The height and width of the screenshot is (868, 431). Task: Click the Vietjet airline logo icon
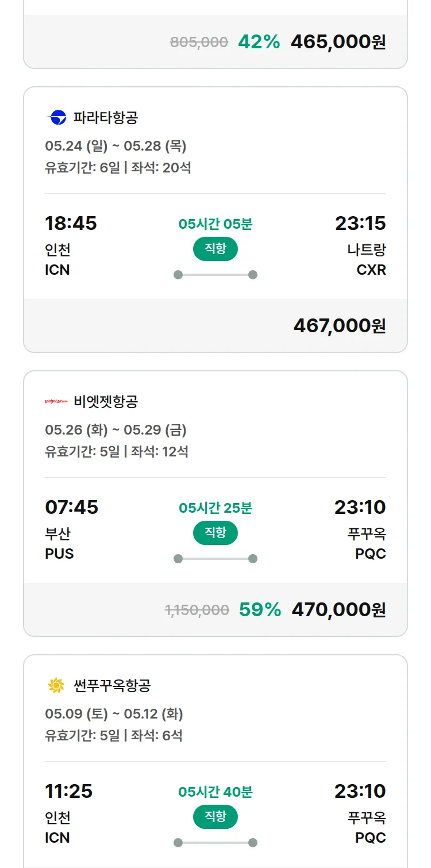pos(56,401)
